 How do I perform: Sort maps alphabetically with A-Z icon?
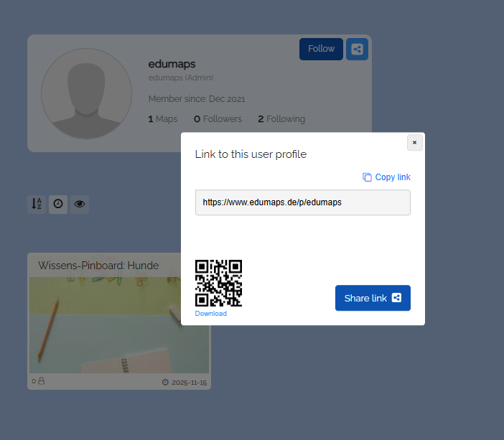tap(37, 204)
